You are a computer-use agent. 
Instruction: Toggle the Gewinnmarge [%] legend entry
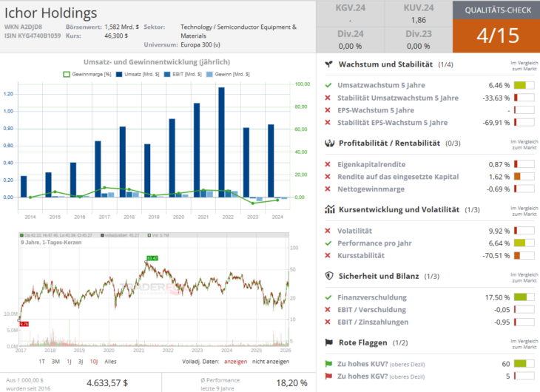[87, 74]
